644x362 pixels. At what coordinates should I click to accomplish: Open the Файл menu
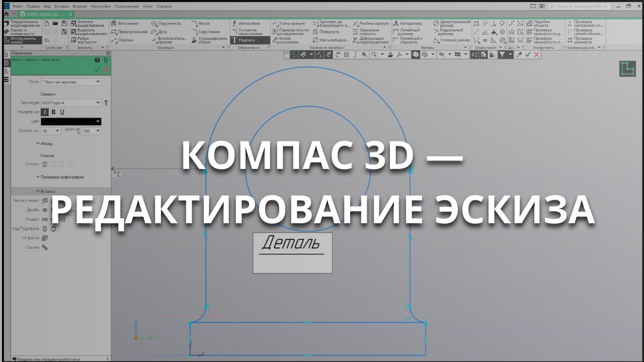click(18, 6)
